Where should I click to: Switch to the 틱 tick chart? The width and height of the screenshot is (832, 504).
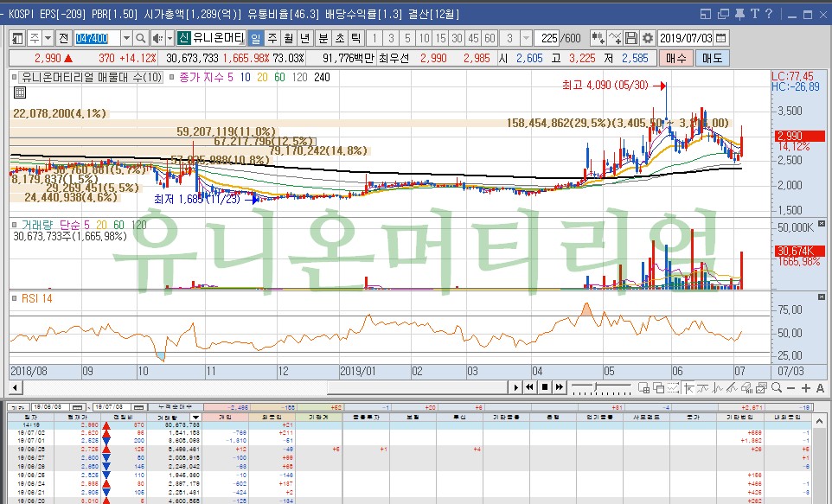356,38
